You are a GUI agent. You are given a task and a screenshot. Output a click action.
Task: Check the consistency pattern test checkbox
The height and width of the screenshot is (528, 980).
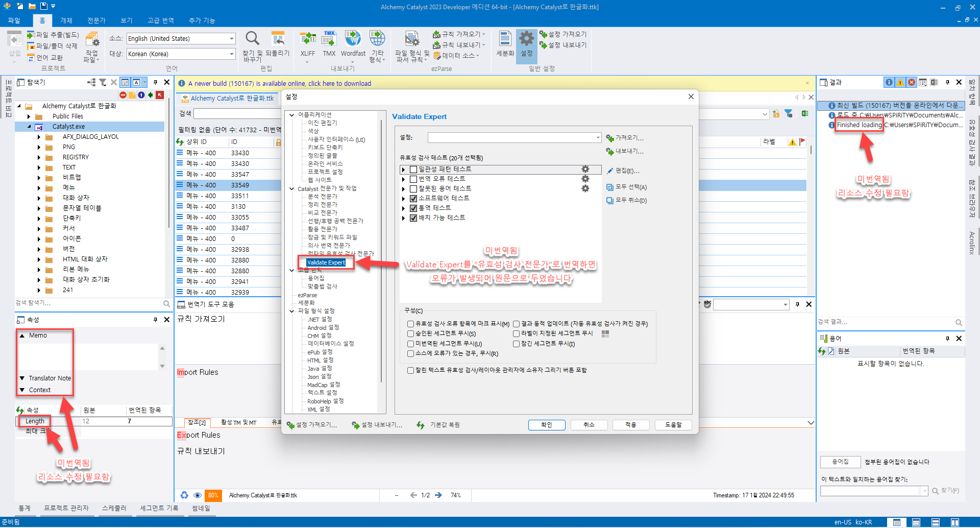[x=413, y=170]
